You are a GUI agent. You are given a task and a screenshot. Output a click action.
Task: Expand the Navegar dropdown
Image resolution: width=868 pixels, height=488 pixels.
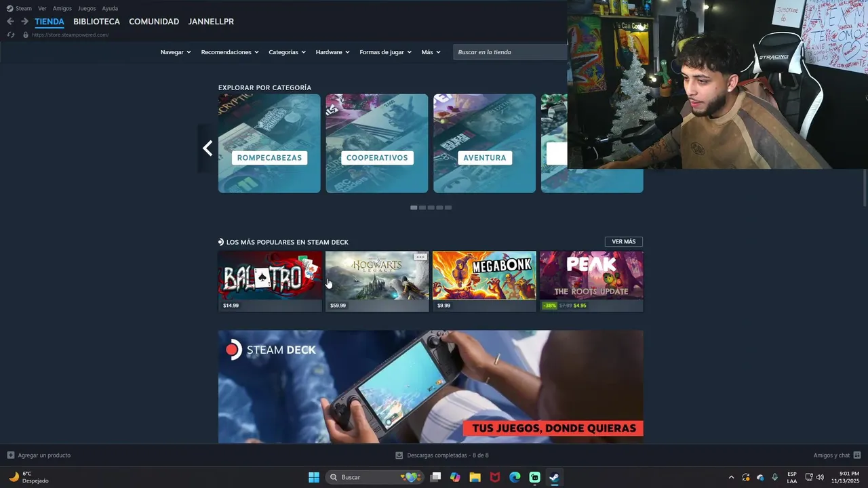point(176,52)
